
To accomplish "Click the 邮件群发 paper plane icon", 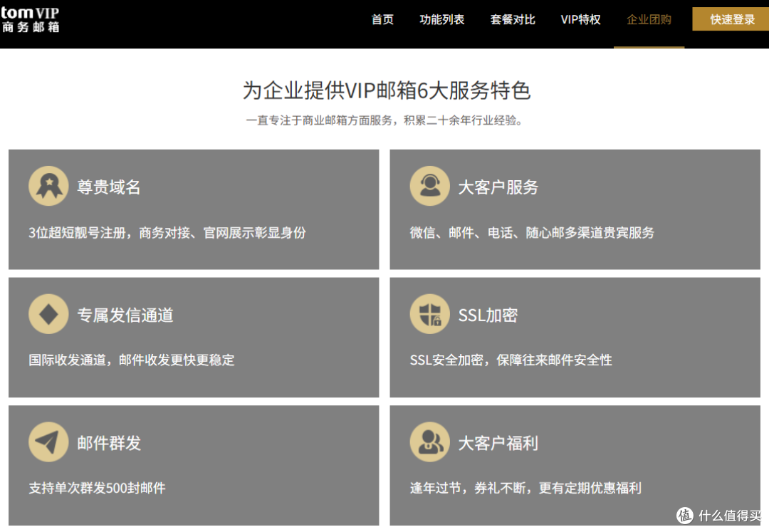I will click(48, 442).
